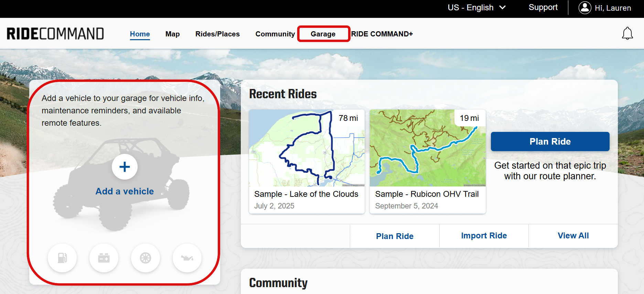Click the Recent Rides heading
The height and width of the screenshot is (294, 644).
tap(283, 94)
